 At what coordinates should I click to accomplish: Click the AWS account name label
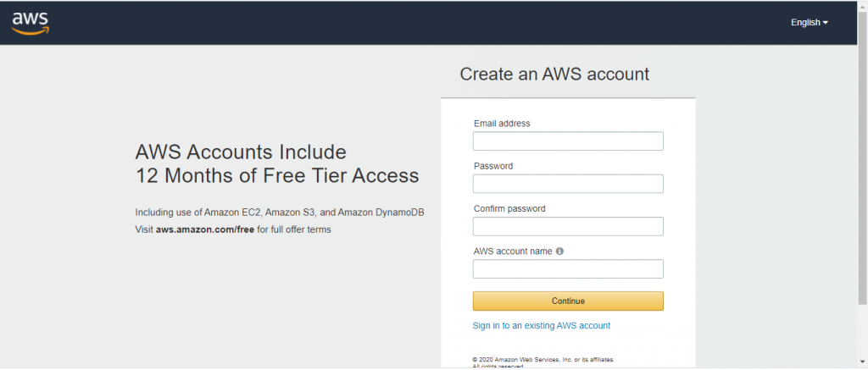(x=513, y=251)
